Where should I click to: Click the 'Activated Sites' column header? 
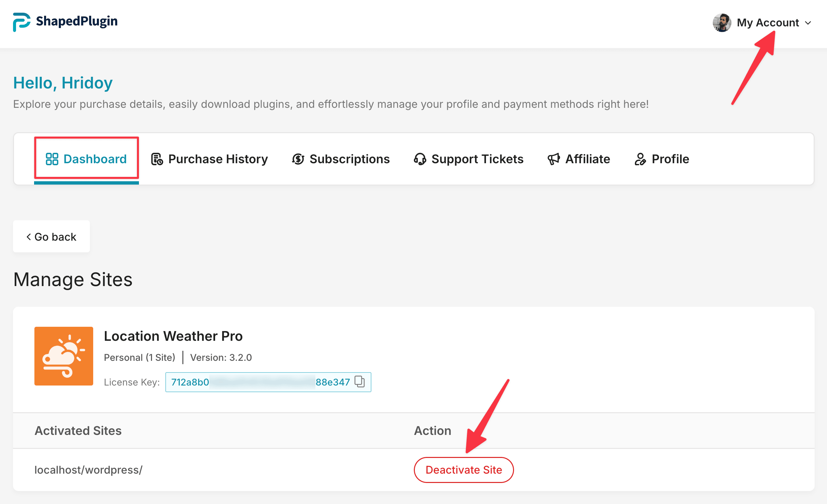pyautogui.click(x=78, y=431)
